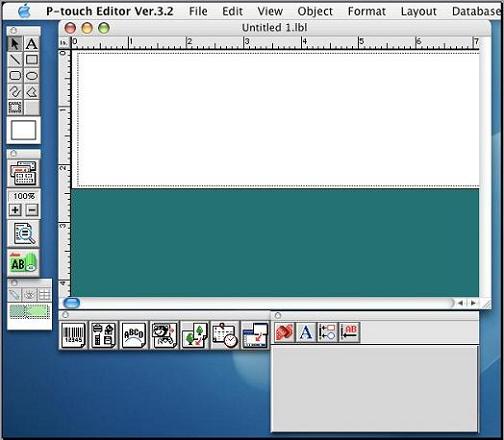Click the white preview box in tool palette

pos(24,130)
